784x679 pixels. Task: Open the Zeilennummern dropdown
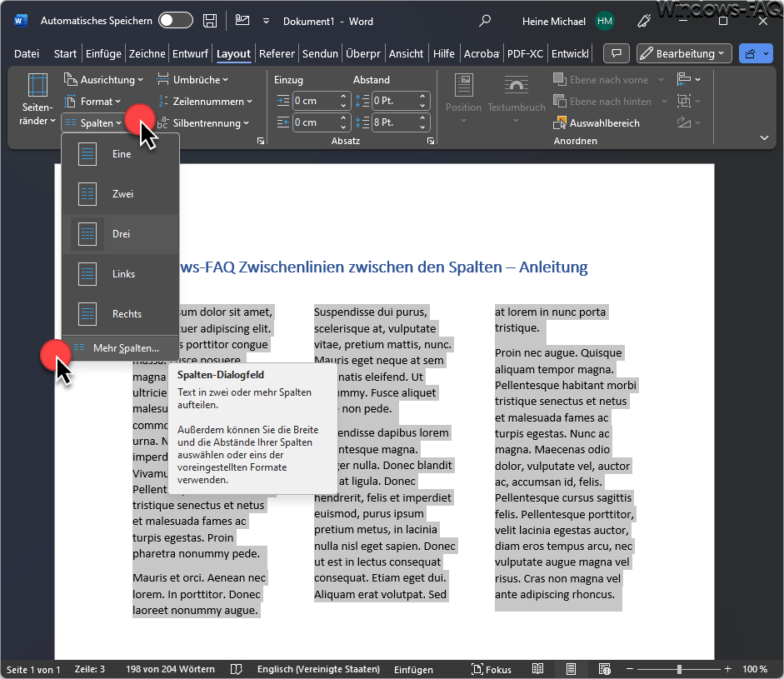204,102
